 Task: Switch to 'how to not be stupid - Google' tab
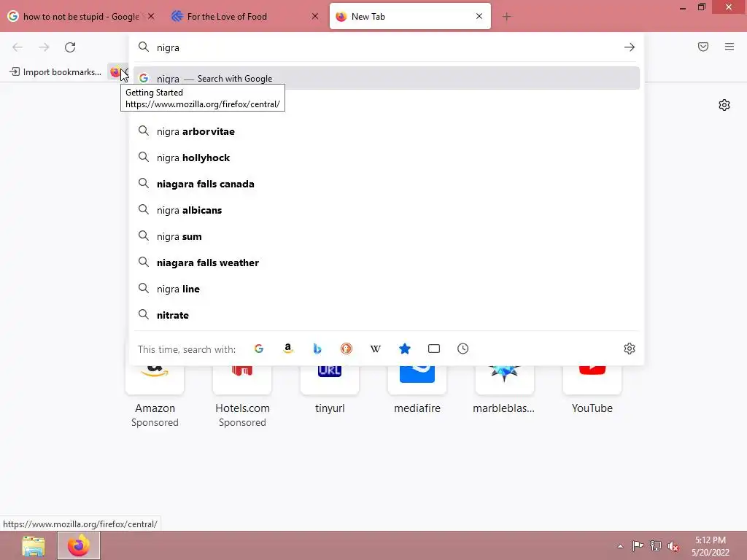[81, 17]
